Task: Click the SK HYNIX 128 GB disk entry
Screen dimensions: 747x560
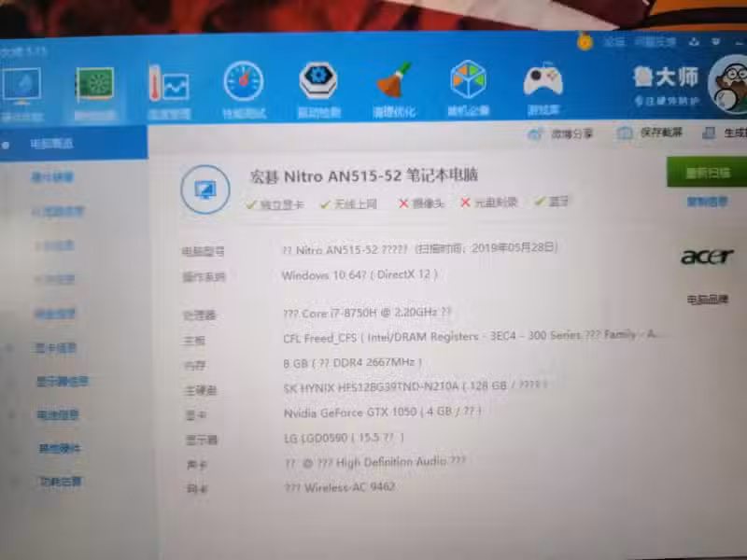Action: point(415,386)
